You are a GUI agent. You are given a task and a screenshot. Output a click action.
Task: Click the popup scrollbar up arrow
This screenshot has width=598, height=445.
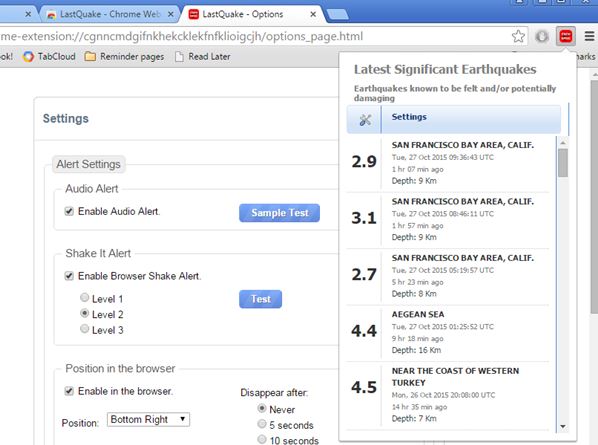coord(563,142)
